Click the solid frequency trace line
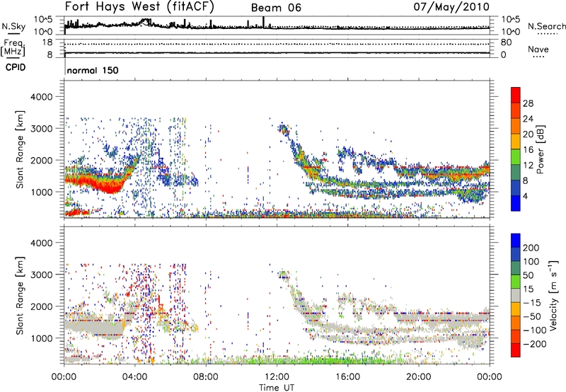The width and height of the screenshot is (566, 392). click(x=277, y=53)
